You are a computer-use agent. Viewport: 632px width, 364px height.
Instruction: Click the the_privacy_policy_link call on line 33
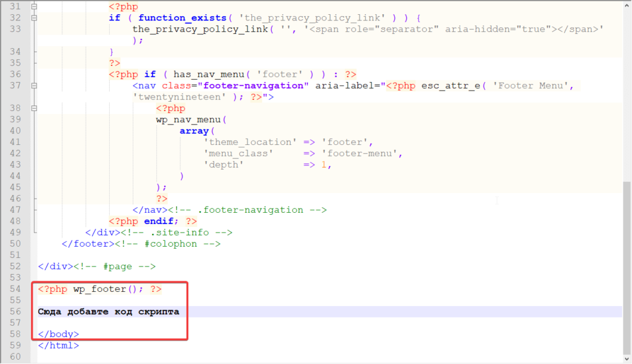(x=201, y=29)
